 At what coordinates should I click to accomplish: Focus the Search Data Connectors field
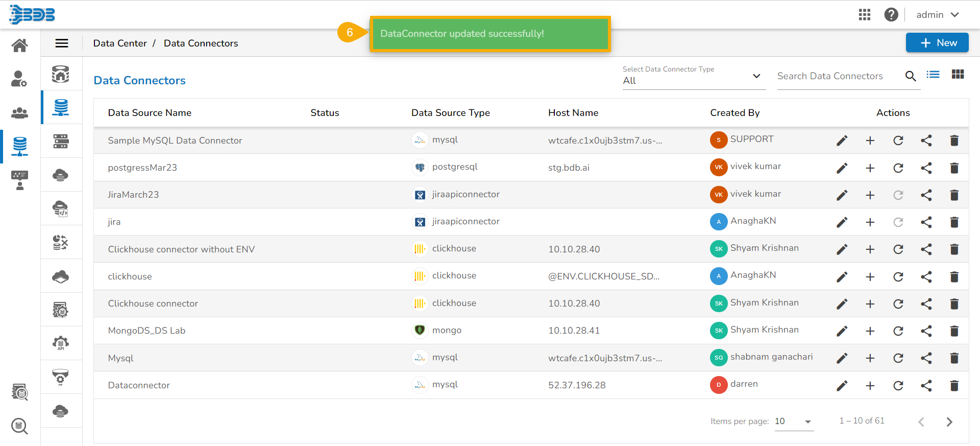point(837,76)
